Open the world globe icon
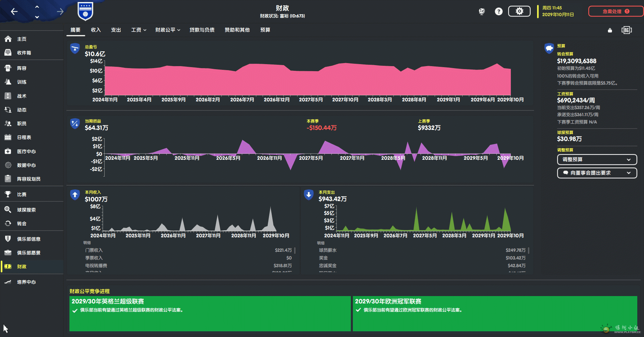Viewport: 644px width, 337px height. click(x=482, y=12)
